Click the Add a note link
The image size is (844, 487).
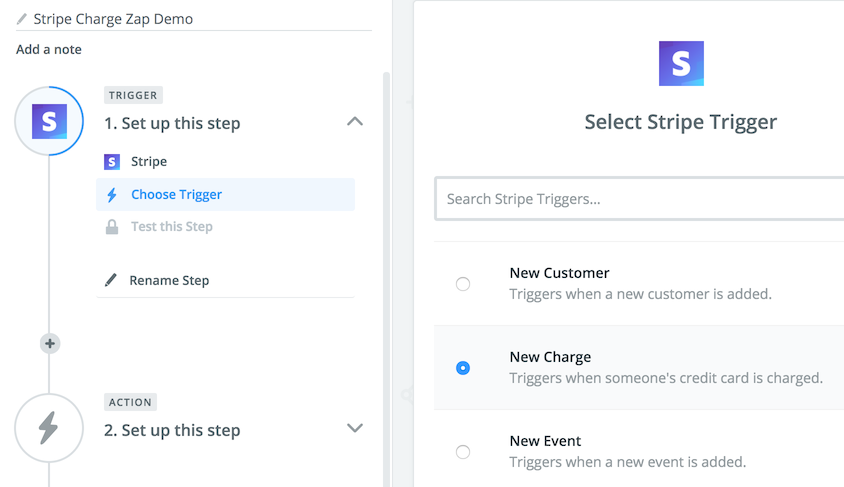click(x=49, y=50)
